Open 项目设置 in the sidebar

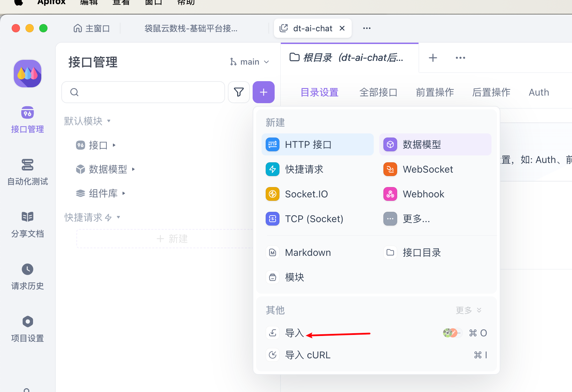tap(28, 329)
